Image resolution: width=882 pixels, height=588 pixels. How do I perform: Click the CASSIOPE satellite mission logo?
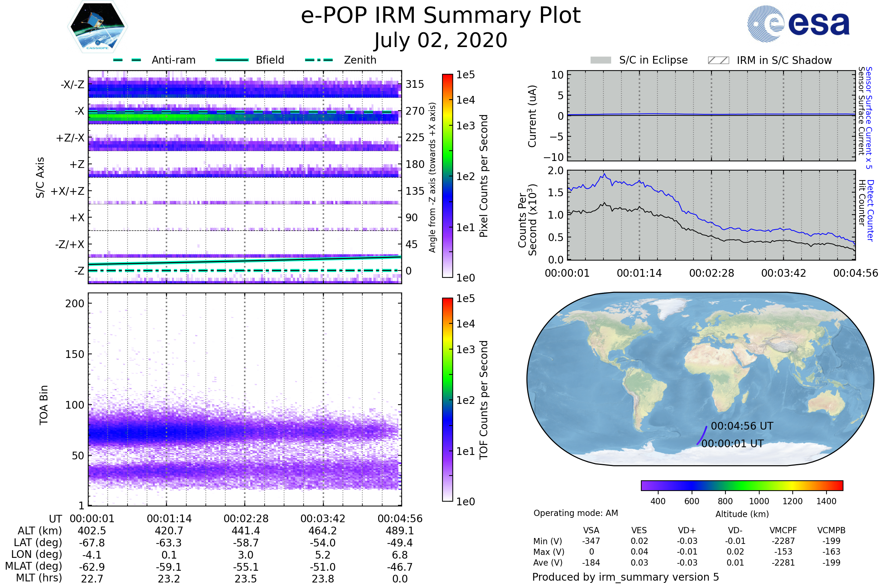point(97,27)
